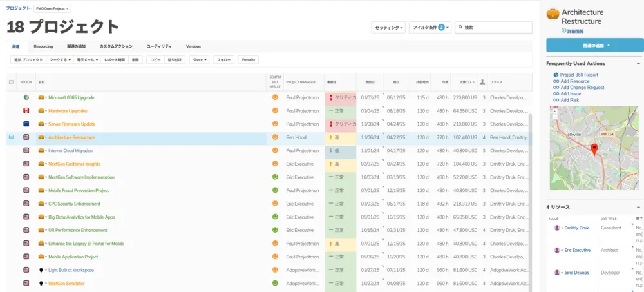
Task: Click the avatar icon of Dmitriy Druk
Action: (x=557, y=228)
